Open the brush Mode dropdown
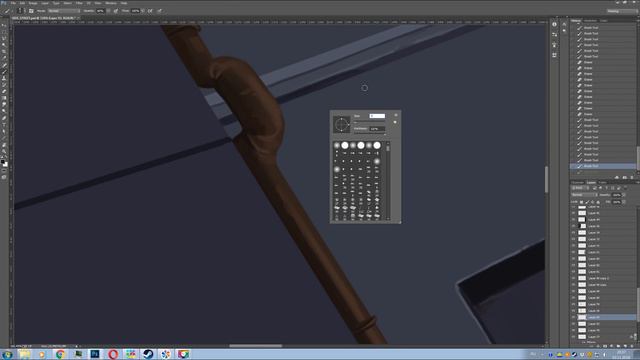Image resolution: width=640 pixels, height=360 pixels. pos(64,11)
